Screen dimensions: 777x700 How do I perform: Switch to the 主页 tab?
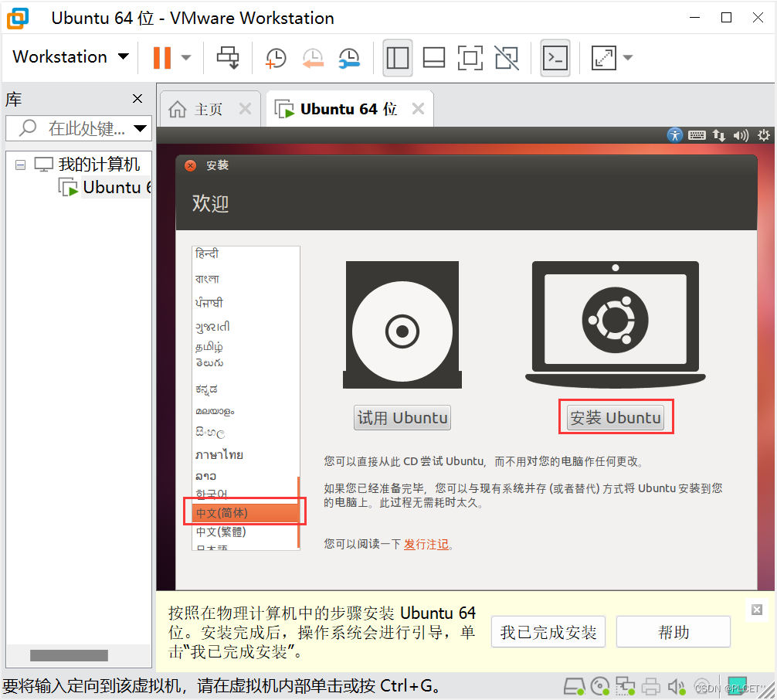(x=208, y=109)
